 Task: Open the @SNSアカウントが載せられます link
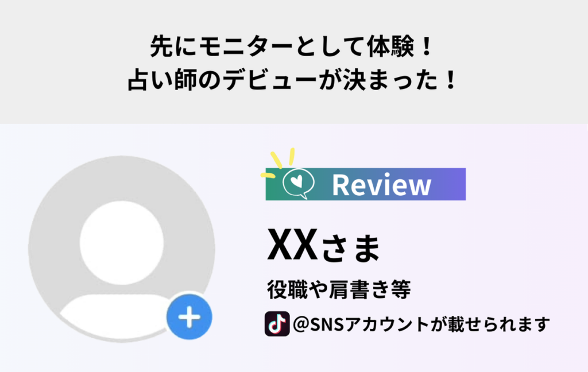[421, 324]
